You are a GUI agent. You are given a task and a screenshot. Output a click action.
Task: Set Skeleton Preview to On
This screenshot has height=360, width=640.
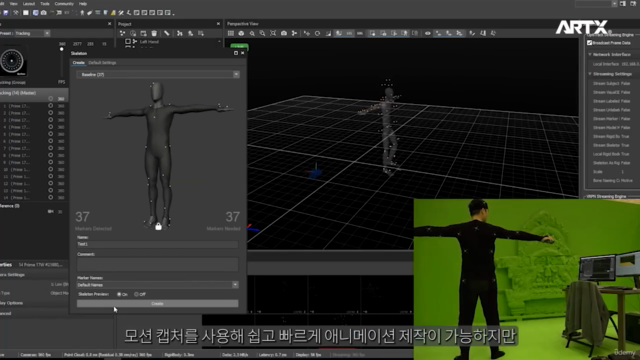[119, 294]
